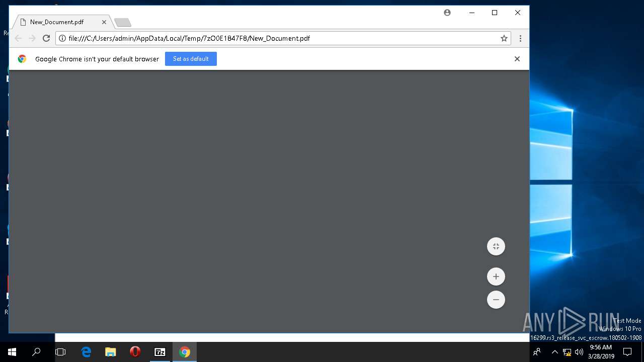Reload the page in Chrome

(x=46, y=38)
